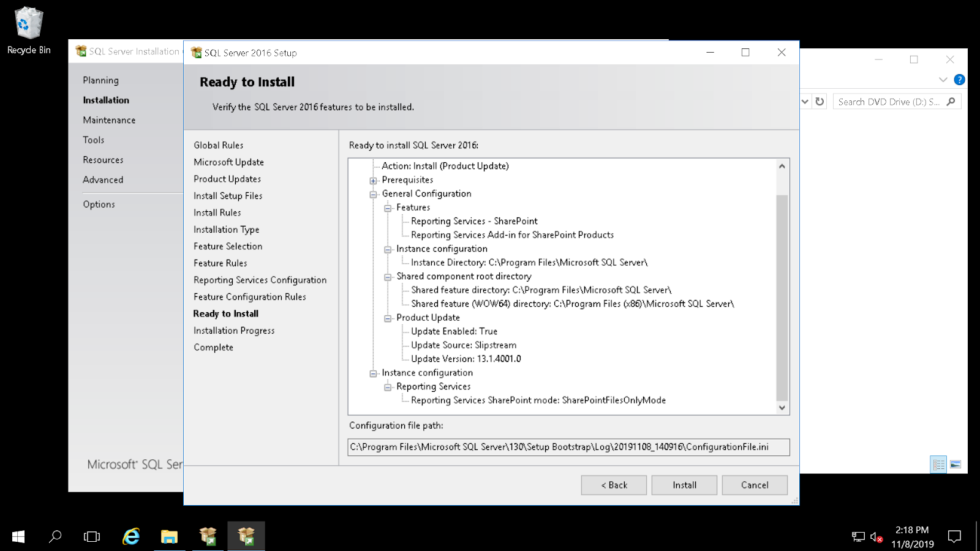Click the summary tree scroll-up arrow

coord(782,166)
